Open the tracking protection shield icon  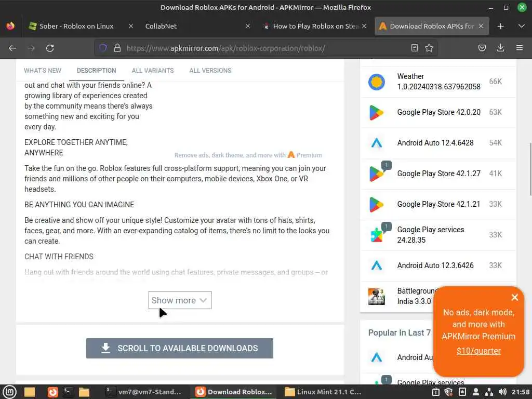[103, 48]
